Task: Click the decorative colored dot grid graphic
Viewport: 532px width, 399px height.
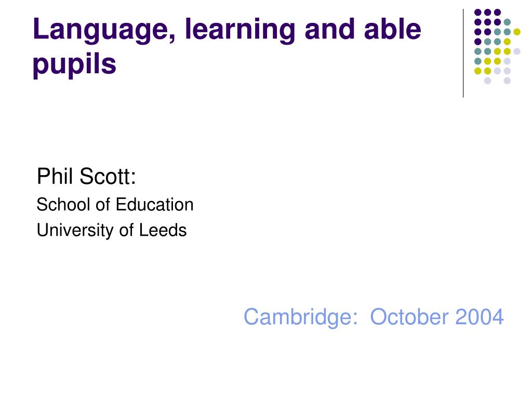Action: click(x=497, y=46)
